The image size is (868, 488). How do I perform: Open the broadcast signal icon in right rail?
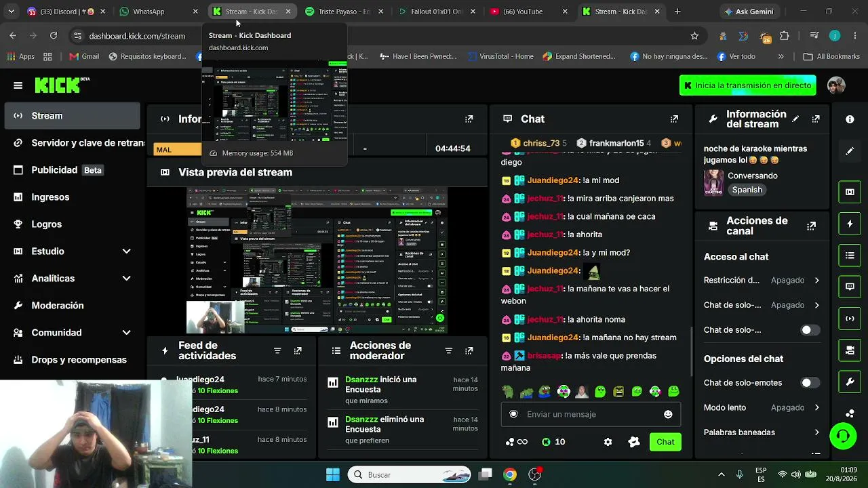coord(850,319)
